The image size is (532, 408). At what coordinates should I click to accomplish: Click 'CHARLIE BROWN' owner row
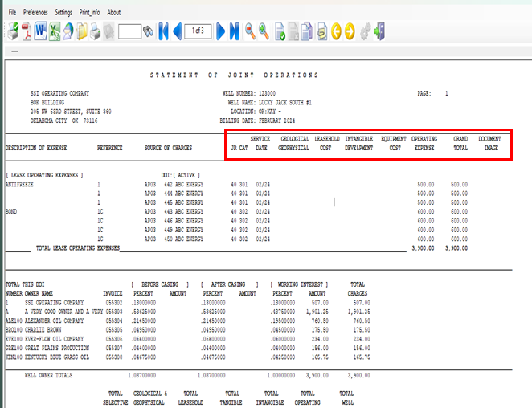tap(43, 330)
